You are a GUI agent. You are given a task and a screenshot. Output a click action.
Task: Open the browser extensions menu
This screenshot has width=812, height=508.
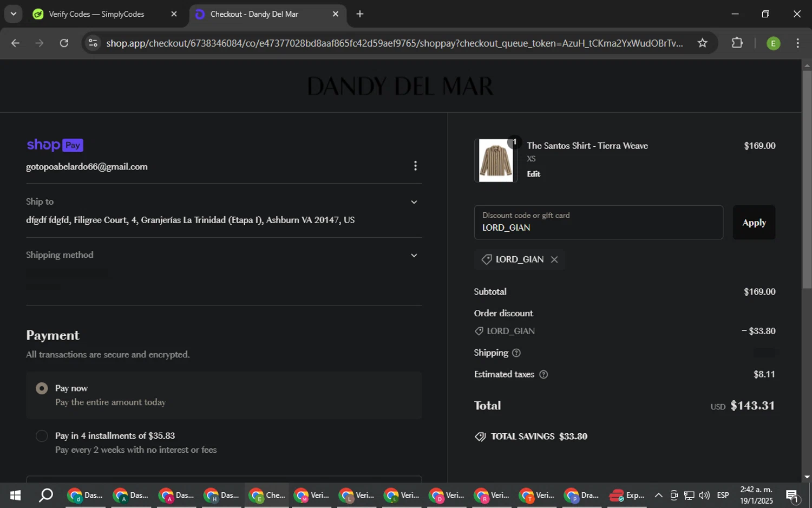[x=737, y=43]
